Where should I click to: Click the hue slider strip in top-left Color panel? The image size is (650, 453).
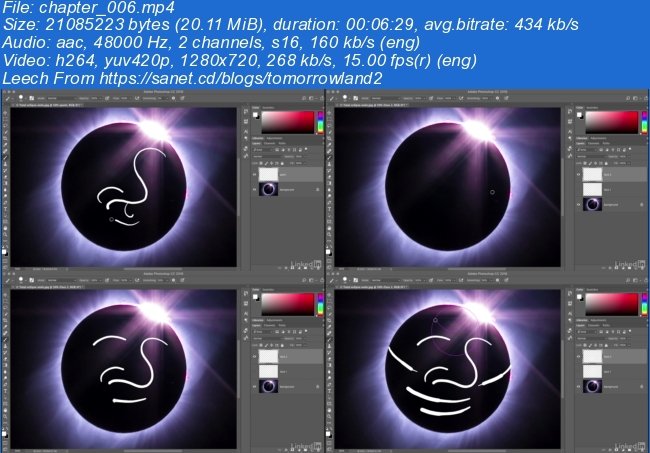coord(321,123)
